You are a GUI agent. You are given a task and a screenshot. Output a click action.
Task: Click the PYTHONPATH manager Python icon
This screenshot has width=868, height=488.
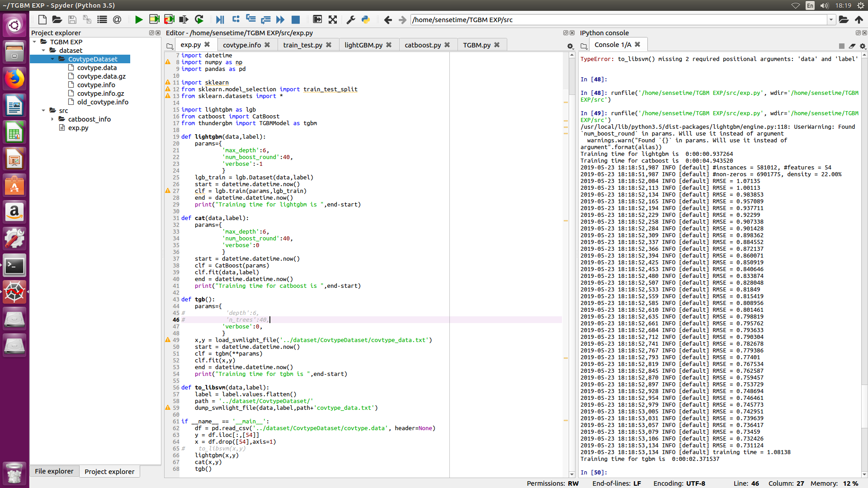tap(365, 19)
